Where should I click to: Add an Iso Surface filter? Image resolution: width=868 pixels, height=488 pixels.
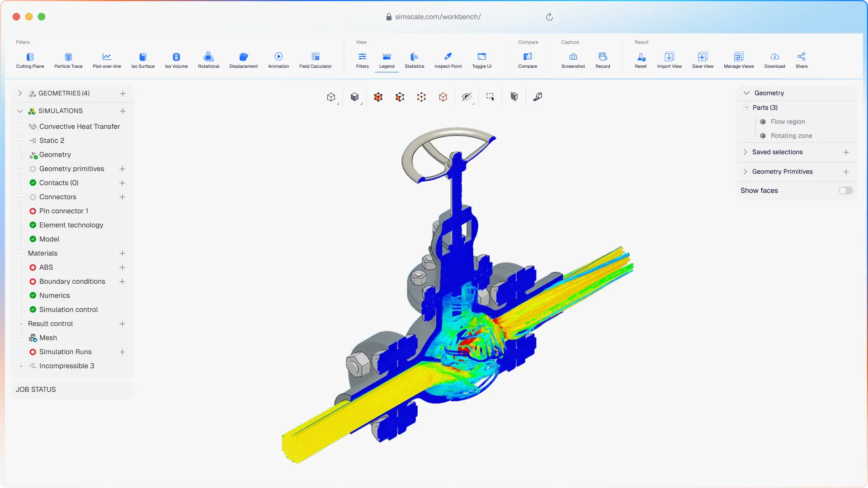coord(143,61)
